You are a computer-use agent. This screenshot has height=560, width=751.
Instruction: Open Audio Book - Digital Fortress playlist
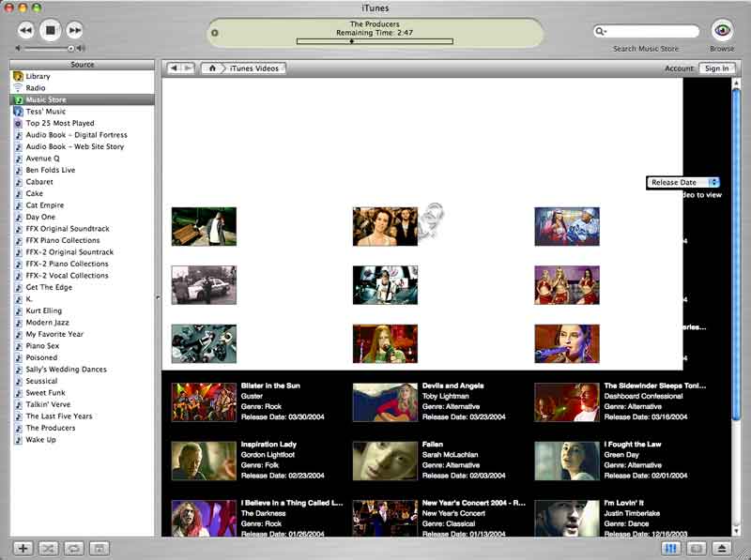83,135
